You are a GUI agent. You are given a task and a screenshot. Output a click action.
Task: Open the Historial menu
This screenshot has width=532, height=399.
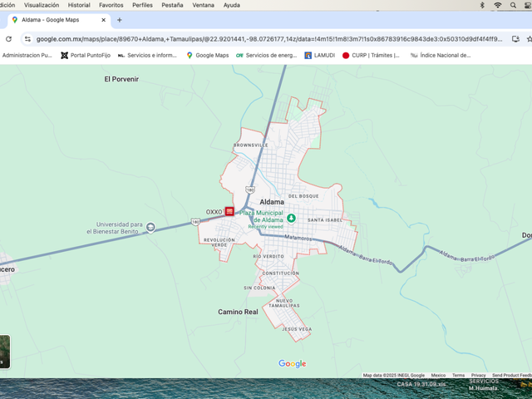79,5
